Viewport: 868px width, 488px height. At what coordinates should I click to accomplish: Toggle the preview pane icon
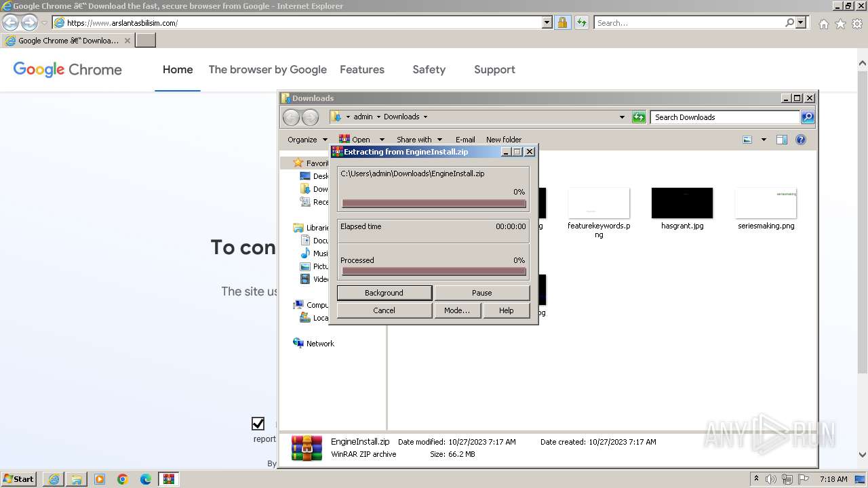782,140
